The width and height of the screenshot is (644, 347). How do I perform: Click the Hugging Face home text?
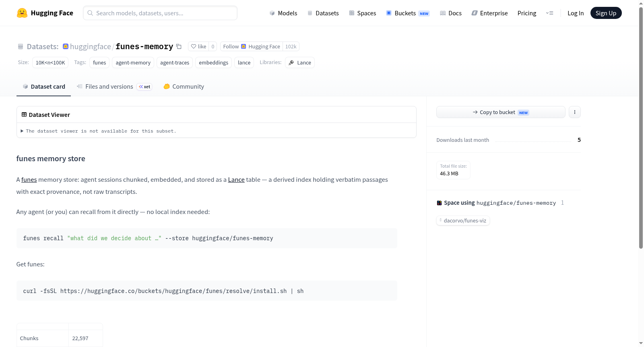pyautogui.click(x=52, y=13)
